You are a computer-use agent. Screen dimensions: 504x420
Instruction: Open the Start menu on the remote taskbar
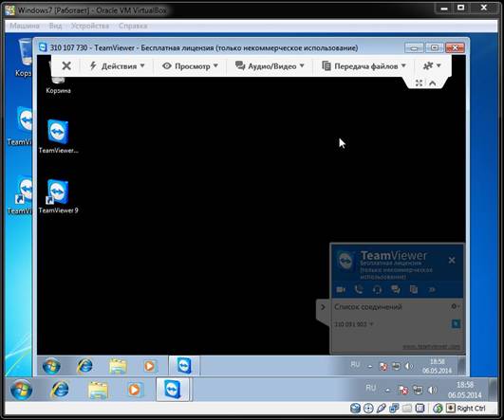coord(51,366)
